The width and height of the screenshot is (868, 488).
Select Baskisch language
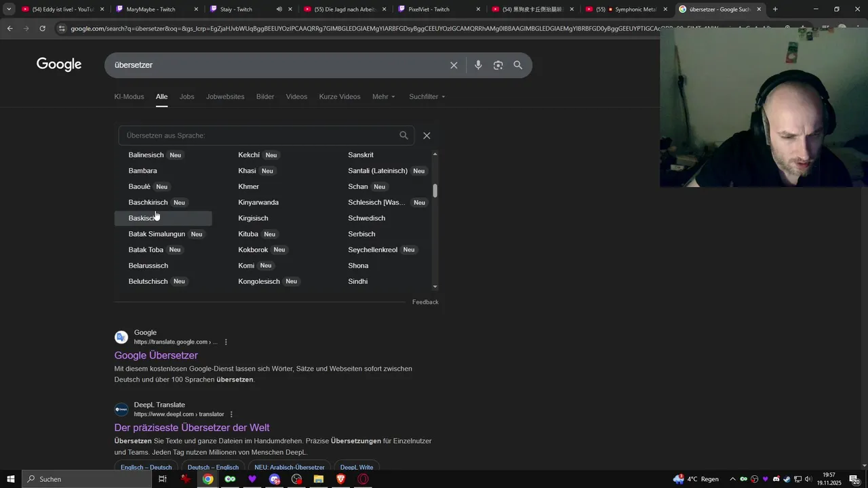pos(163,218)
